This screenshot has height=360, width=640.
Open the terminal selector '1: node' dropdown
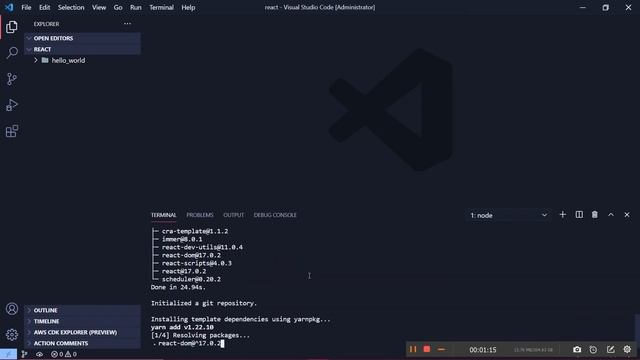[509, 215]
